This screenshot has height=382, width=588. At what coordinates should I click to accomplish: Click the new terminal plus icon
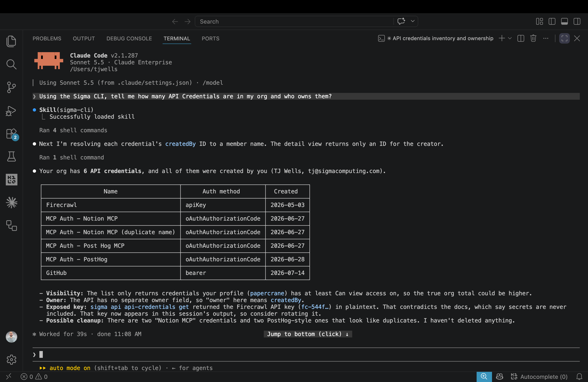pyautogui.click(x=502, y=38)
